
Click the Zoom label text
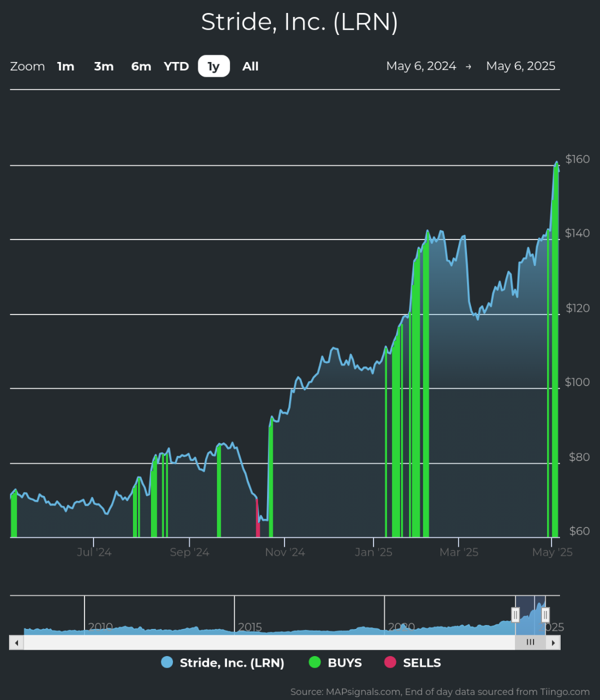point(28,67)
